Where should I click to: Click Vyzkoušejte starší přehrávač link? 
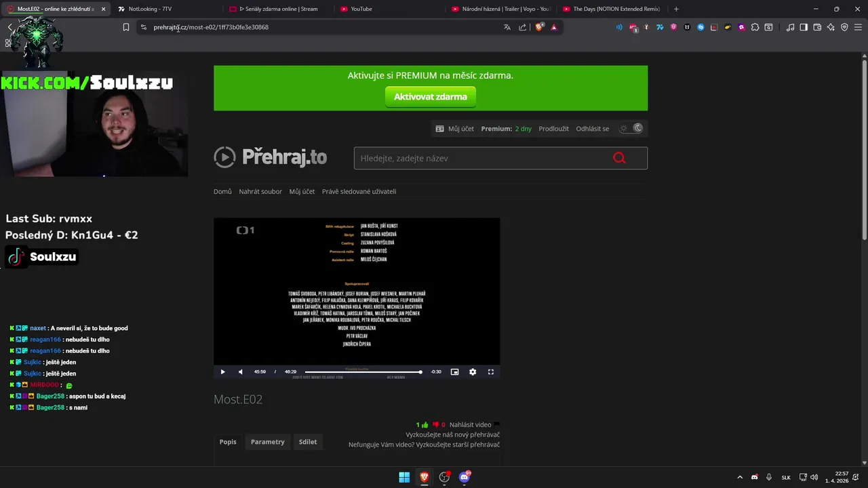[458, 445]
